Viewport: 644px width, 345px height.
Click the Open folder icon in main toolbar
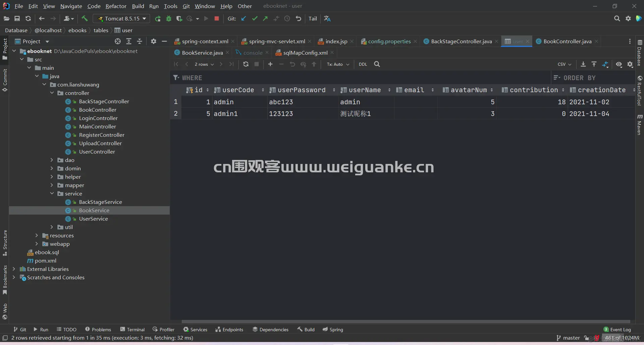(x=6, y=19)
